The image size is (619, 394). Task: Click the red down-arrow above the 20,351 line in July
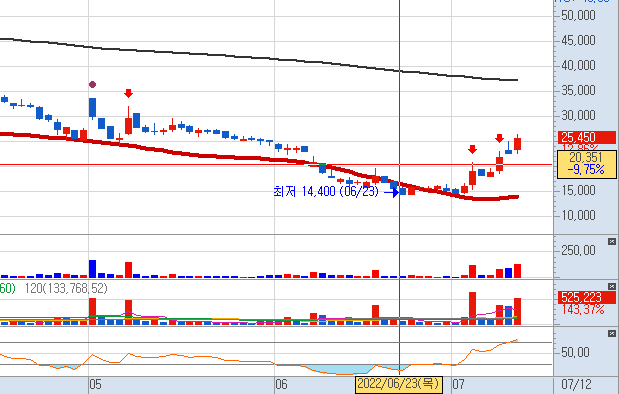point(472,149)
